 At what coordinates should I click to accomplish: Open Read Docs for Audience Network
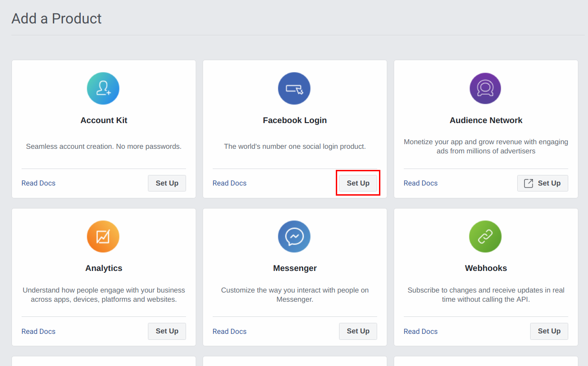421,183
